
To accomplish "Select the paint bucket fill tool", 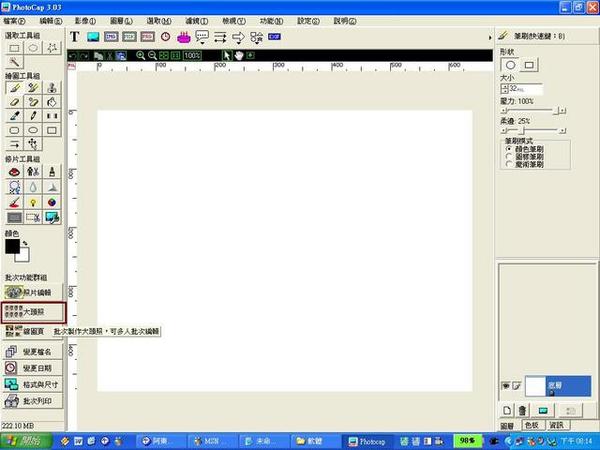I will pyautogui.click(x=52, y=102).
